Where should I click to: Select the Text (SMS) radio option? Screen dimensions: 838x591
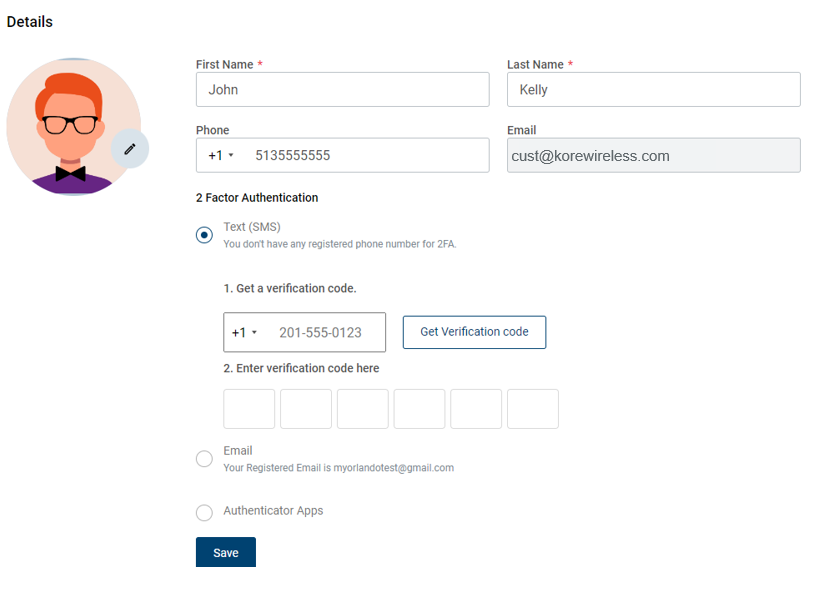(x=204, y=235)
